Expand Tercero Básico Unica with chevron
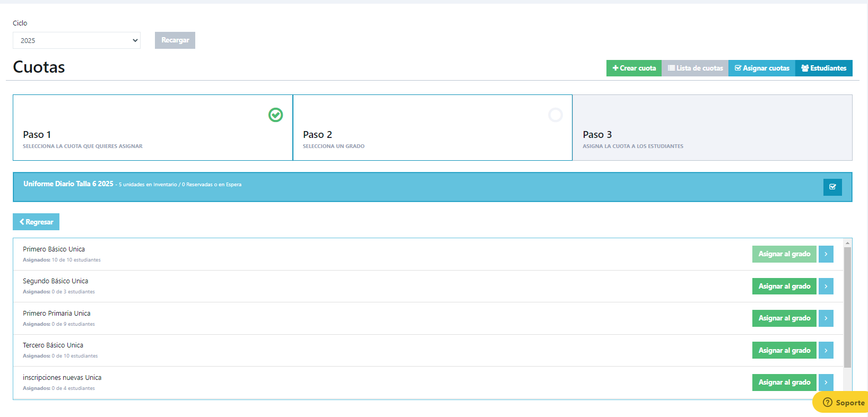868x417 pixels. [826, 350]
